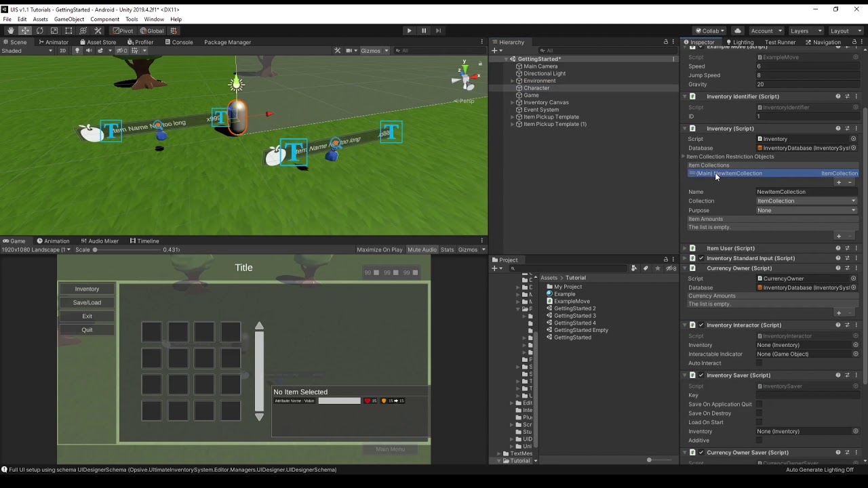Pick object for Interactable Indicator field

(x=855, y=354)
